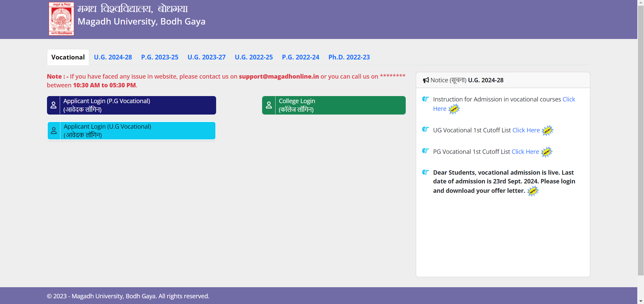
Task: Click the Dear Students vocational admission notice
Action: 504,181
